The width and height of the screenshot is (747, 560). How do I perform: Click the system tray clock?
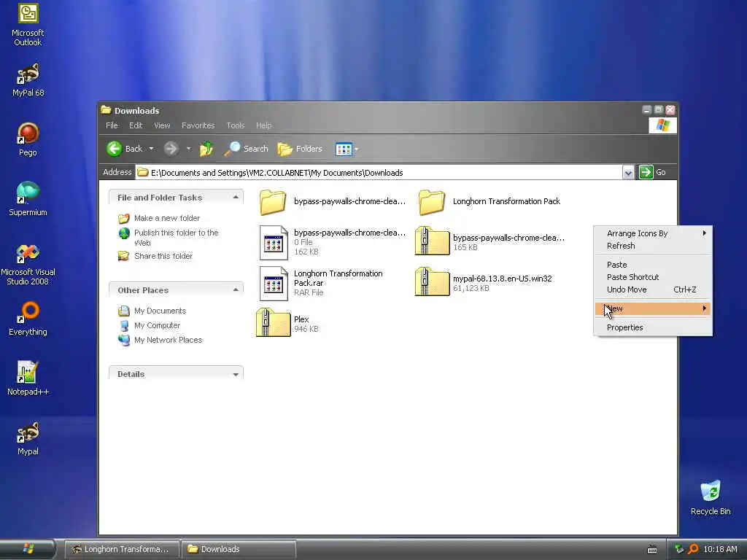720,549
